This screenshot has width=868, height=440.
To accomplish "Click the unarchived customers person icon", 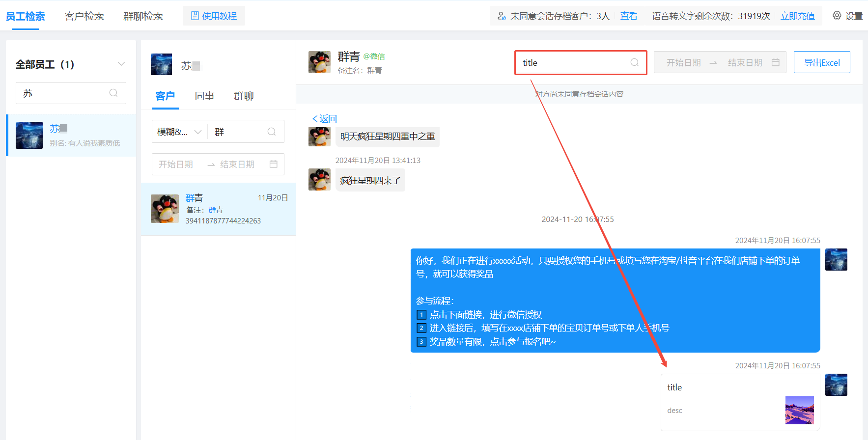I will point(502,16).
